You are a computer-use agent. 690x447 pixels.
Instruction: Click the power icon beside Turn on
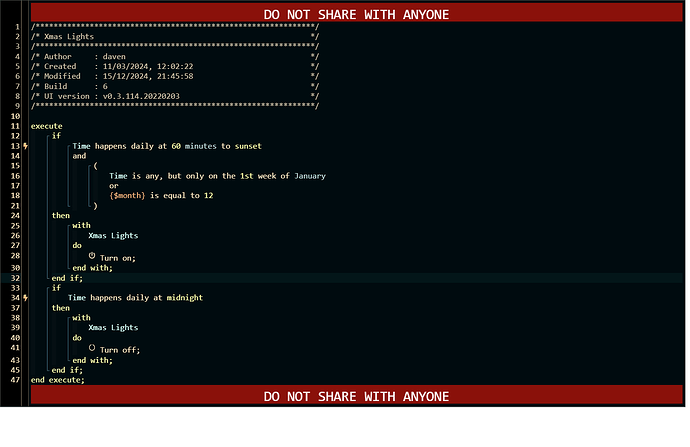[x=92, y=257]
